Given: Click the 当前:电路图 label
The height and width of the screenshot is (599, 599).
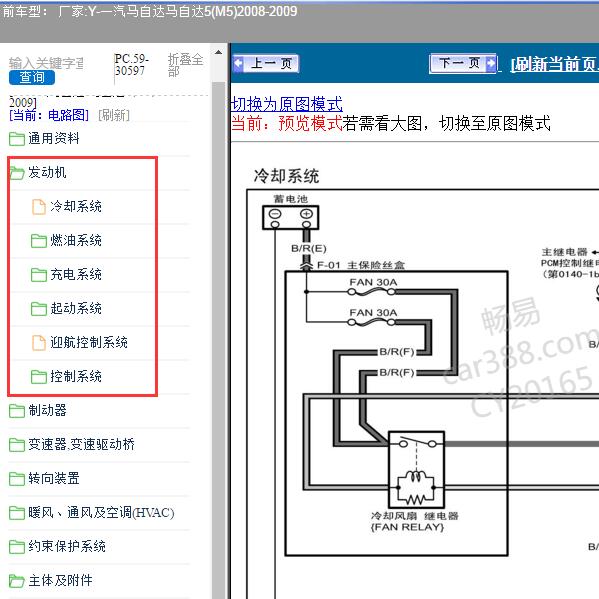Looking at the screenshot, I should (x=49, y=115).
